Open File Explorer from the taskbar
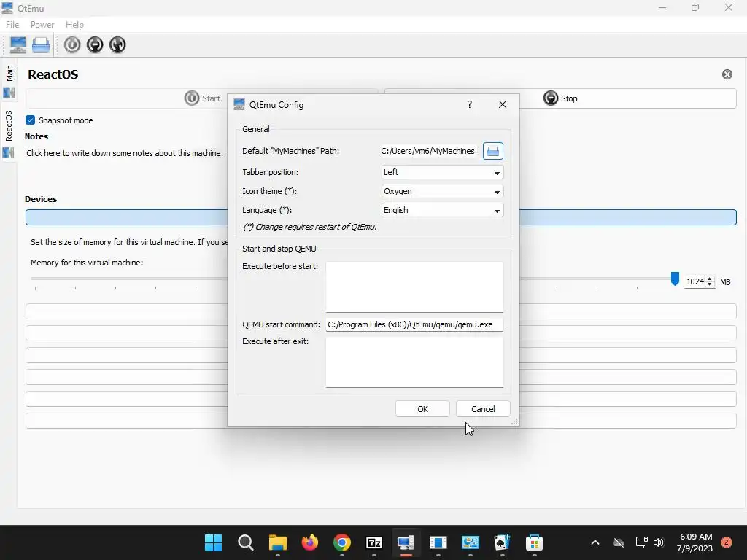This screenshot has width=747, height=560. tap(278, 542)
